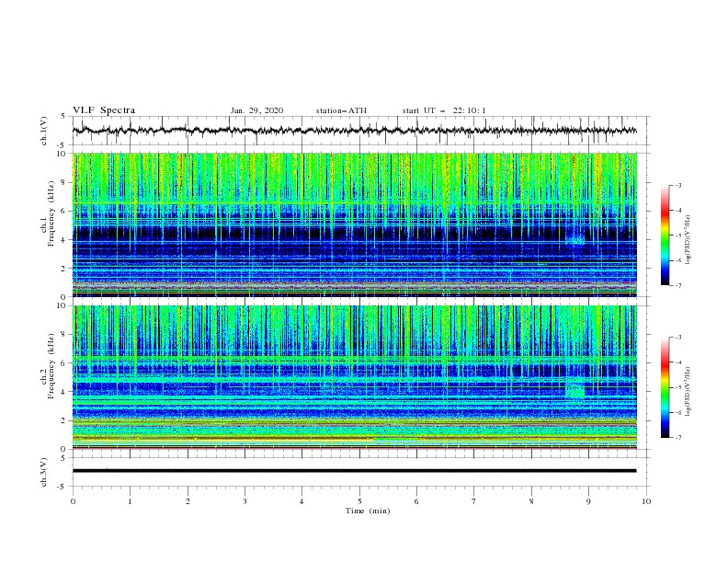Click the ch.1 color scale bar
The width and height of the screenshot is (728, 563).
(665, 236)
